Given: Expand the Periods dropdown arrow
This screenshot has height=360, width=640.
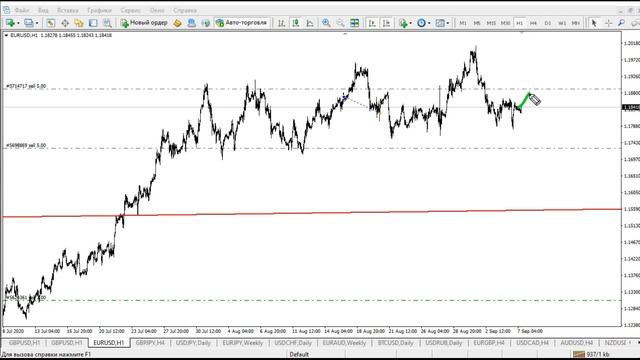Looking at the screenshot, I should [x=429, y=23].
